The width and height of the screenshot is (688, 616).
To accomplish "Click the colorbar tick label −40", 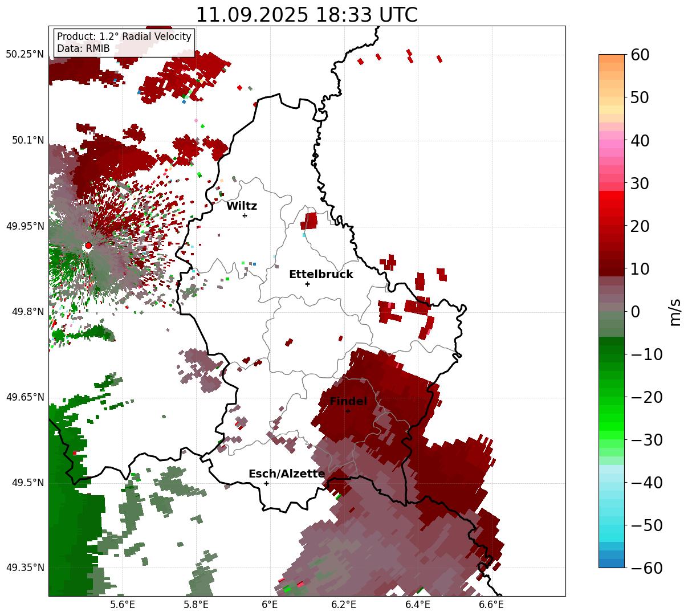I will tap(646, 482).
